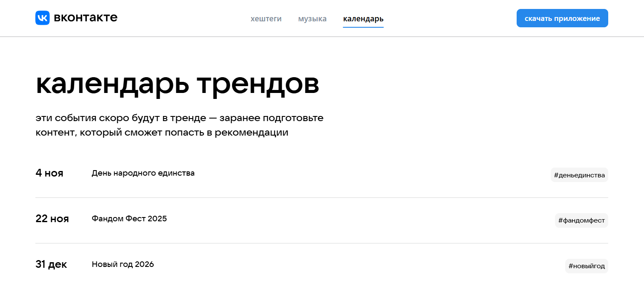Select the #новыйгод hashtag
Viewport: 644px width, 307px height.
click(x=586, y=266)
